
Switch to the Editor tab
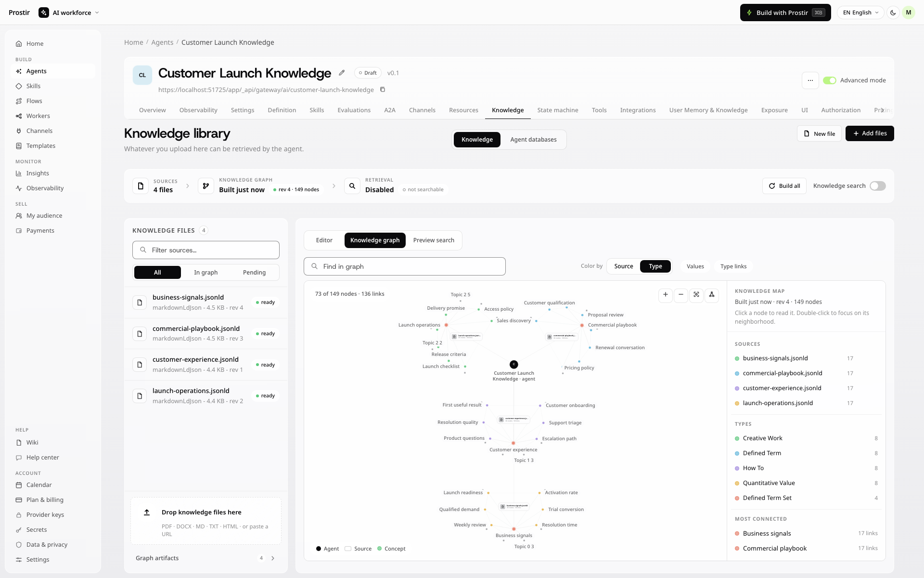(324, 240)
